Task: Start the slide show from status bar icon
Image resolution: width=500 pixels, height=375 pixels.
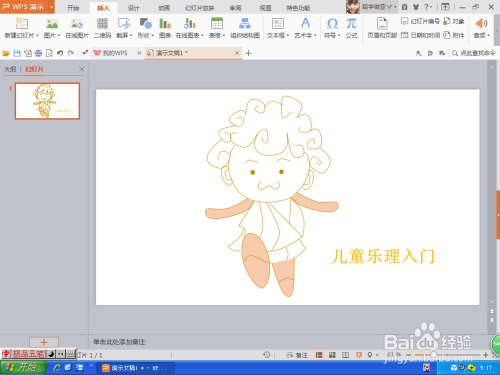Action: pyautogui.click(x=359, y=355)
